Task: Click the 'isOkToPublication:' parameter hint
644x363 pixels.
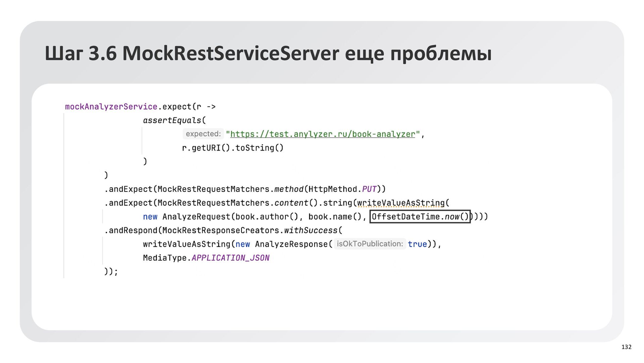Action: 370,244
